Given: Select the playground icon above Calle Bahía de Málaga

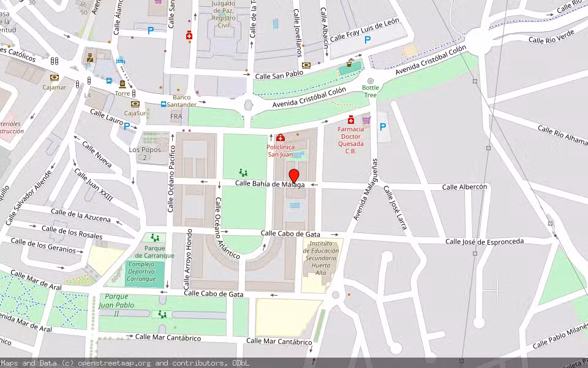Looking at the screenshot, I should click(243, 173).
